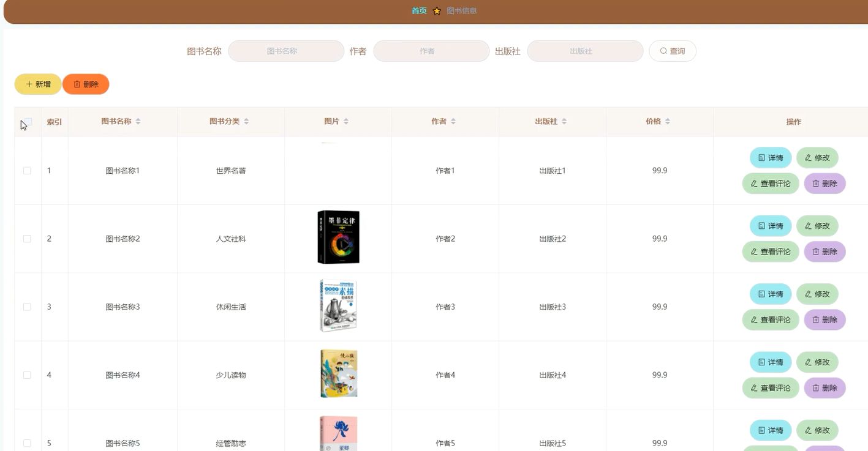Check the row 5 checkbox
The width and height of the screenshot is (868, 451).
(27, 443)
